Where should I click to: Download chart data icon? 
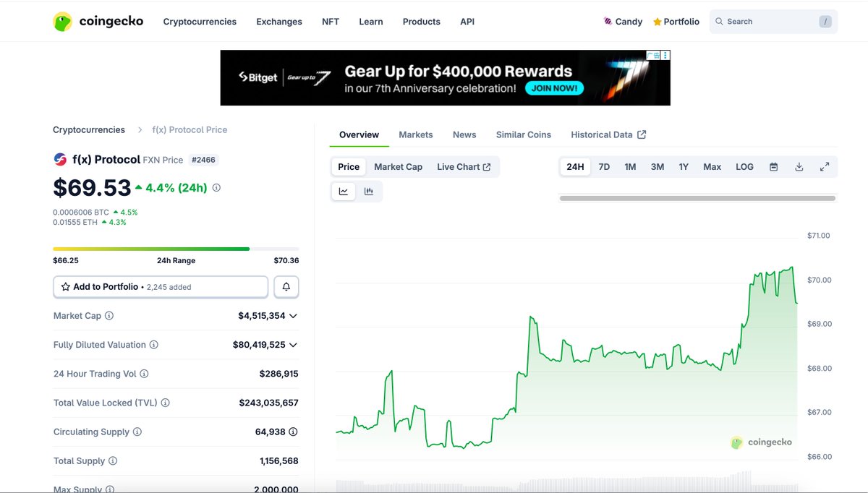(799, 167)
